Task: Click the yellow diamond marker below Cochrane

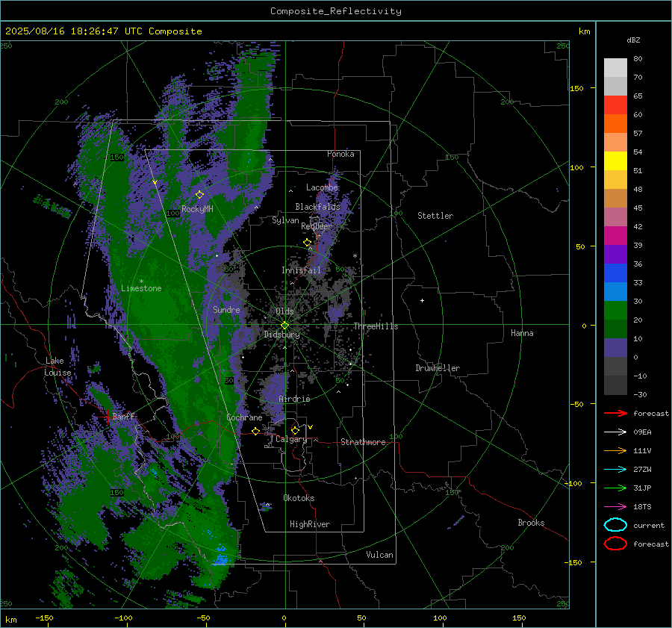Action: click(255, 431)
